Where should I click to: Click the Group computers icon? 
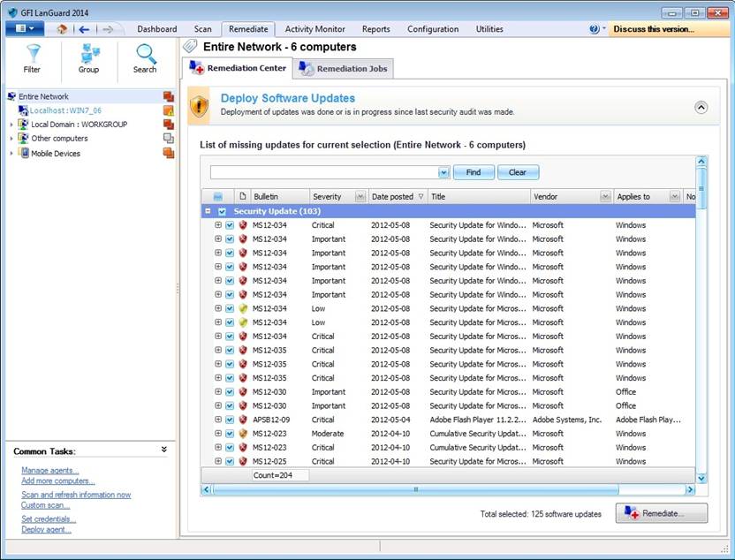pyautogui.click(x=89, y=55)
